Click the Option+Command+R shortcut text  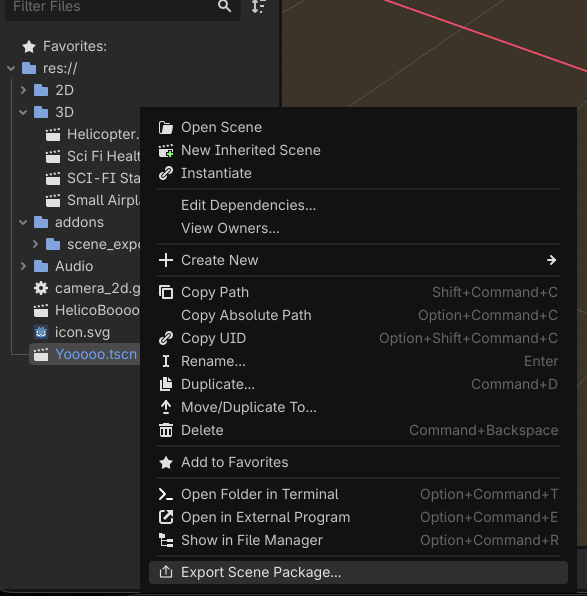tap(489, 540)
